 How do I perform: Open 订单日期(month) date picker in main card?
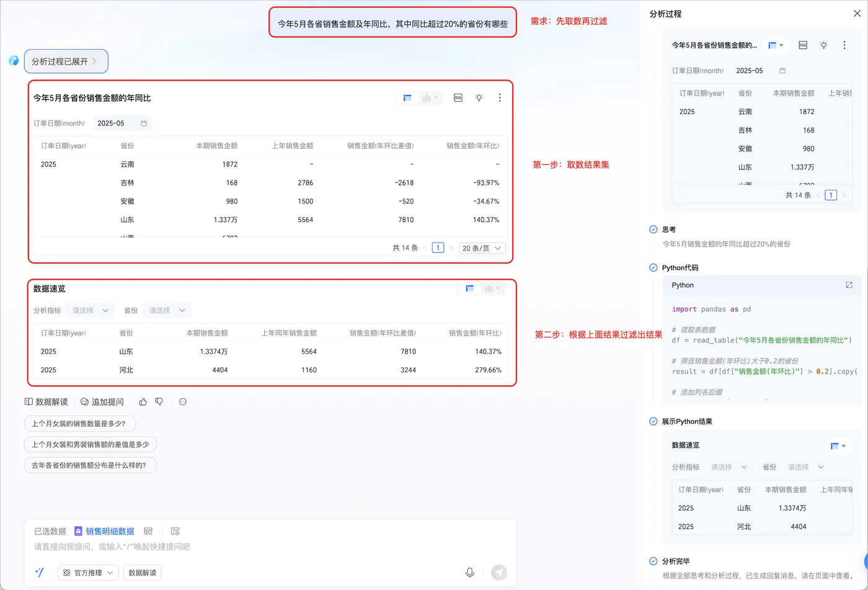coord(122,123)
